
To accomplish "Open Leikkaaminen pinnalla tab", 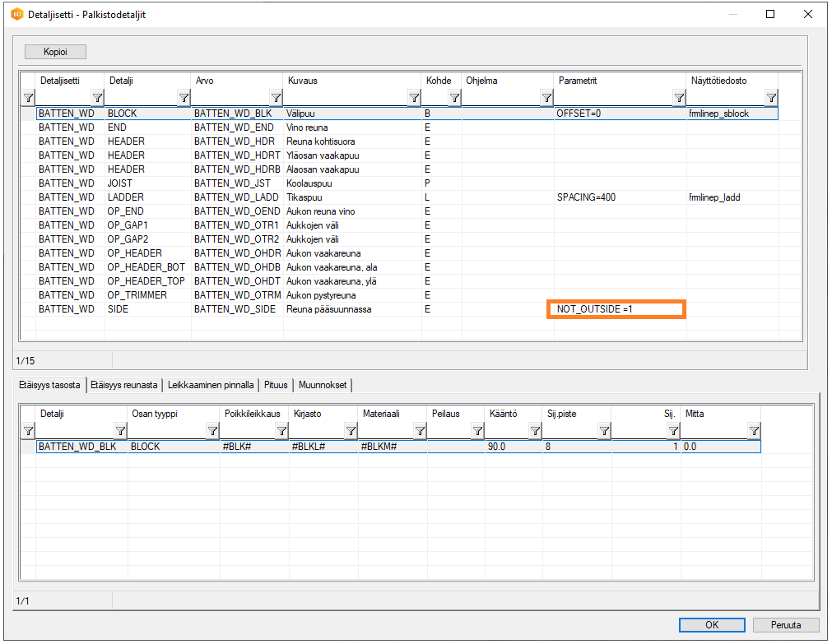I will click(211, 385).
